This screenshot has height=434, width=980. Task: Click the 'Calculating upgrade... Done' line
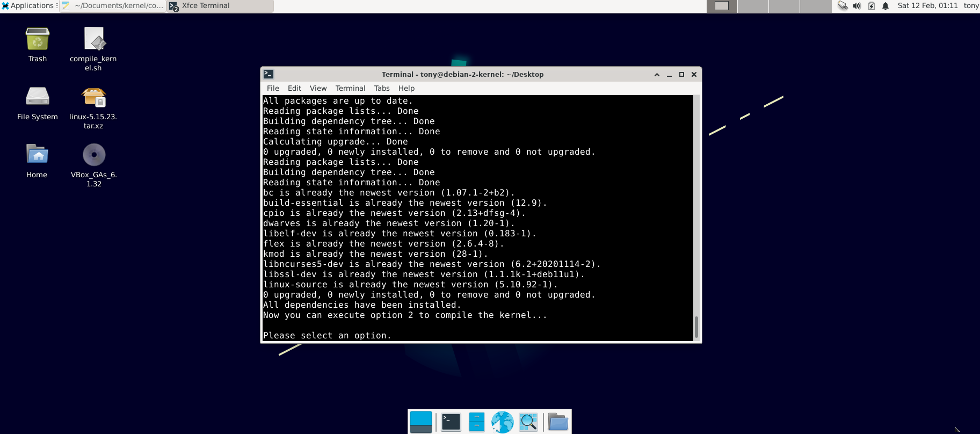[335, 142]
